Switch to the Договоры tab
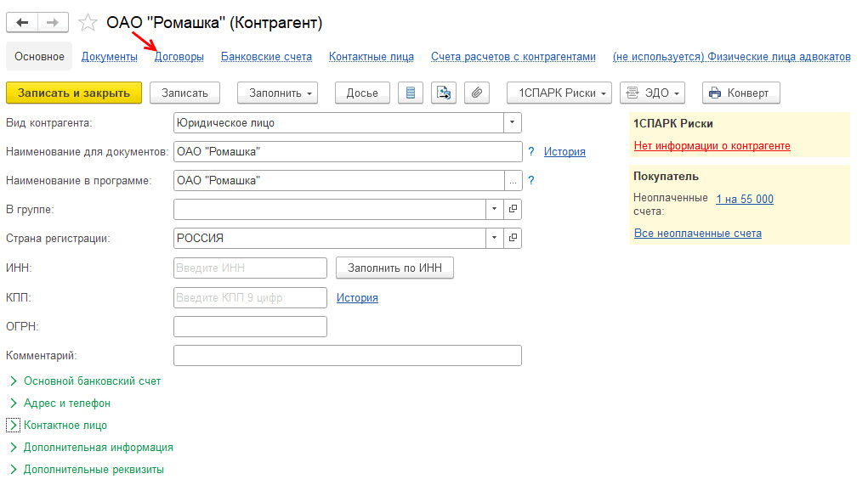Image resolution: width=868 pixels, height=502 pixels. coord(179,57)
